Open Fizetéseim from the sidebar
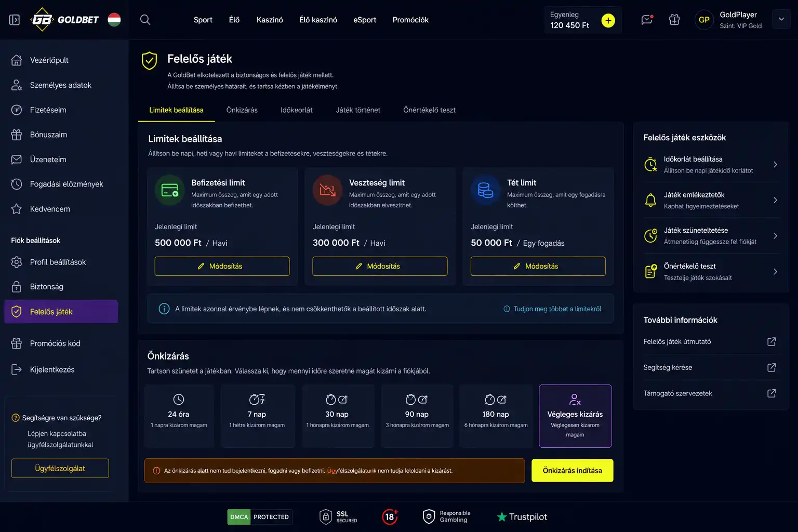Viewport: 798px width, 532px height. [x=61, y=110]
